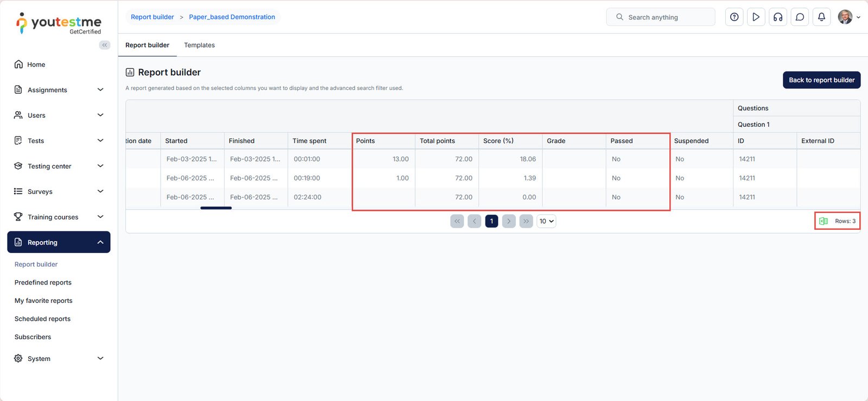
Task: Open the video tutorial play icon
Action: coord(756,17)
